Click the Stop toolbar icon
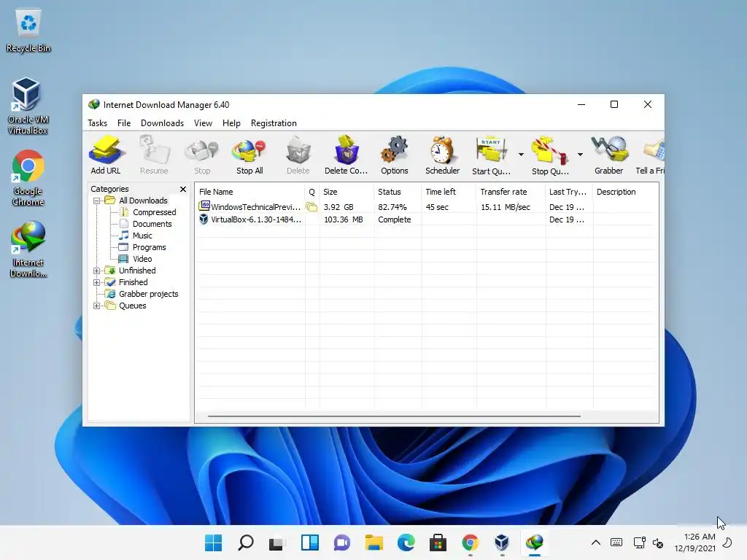 [x=202, y=155]
